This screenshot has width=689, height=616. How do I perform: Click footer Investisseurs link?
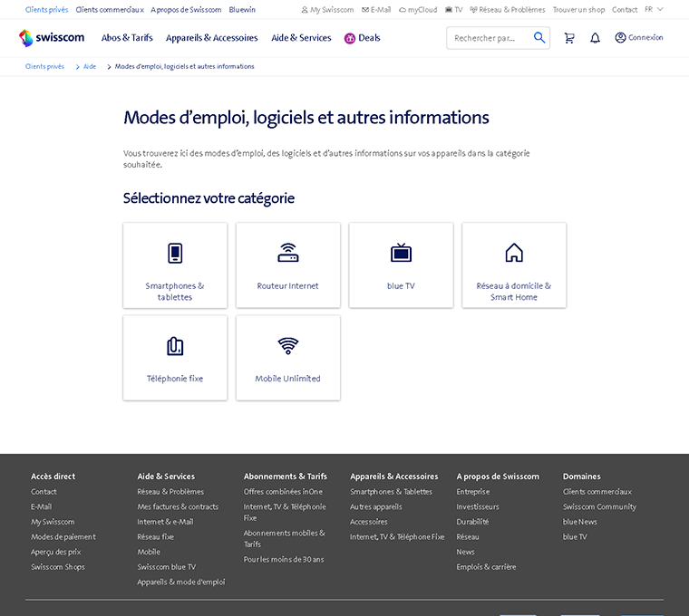[478, 506]
